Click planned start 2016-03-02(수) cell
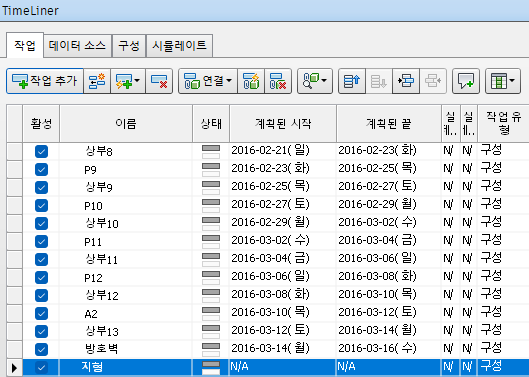 coord(283,240)
